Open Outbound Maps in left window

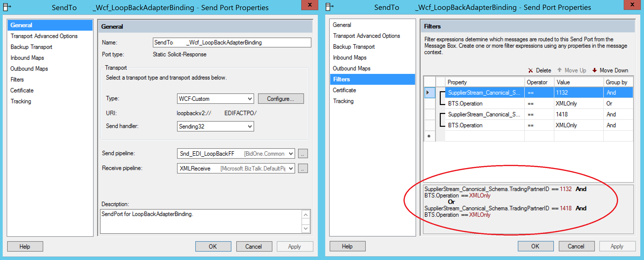point(29,69)
